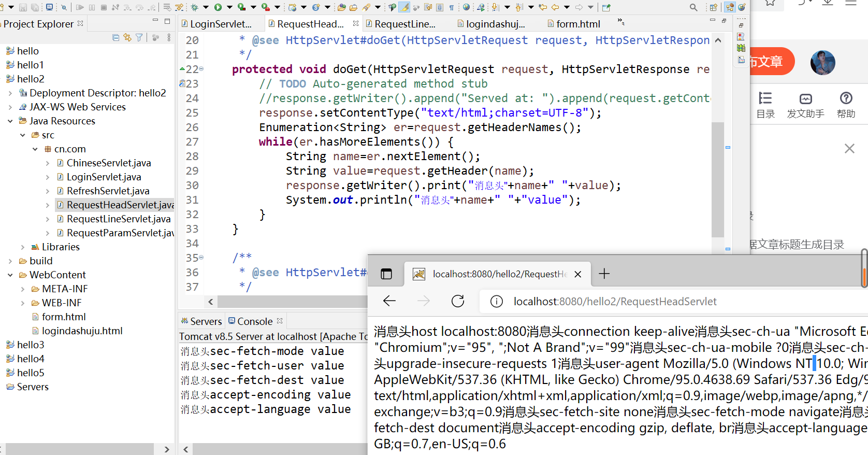Viewport: 868px width, 455px height.
Task: Switch to logindashuj editor tab
Action: coord(491,24)
